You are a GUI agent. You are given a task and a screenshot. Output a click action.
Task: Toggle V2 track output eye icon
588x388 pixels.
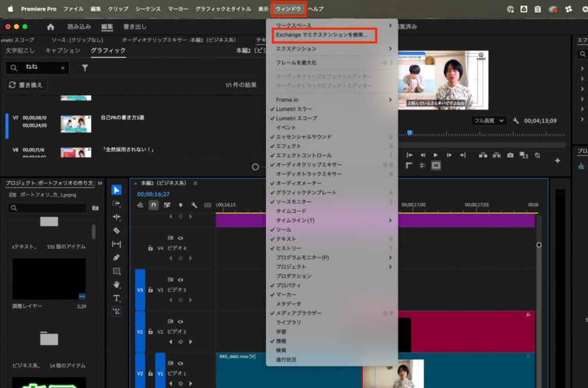(180, 321)
